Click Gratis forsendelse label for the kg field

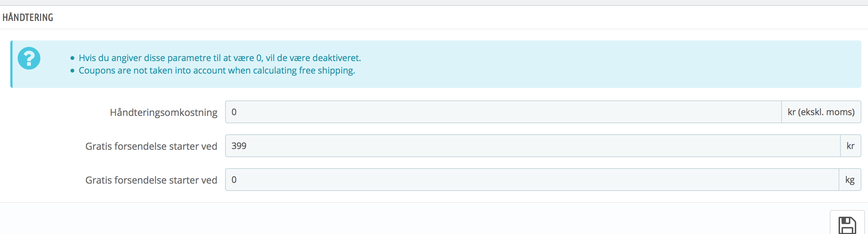point(151,180)
